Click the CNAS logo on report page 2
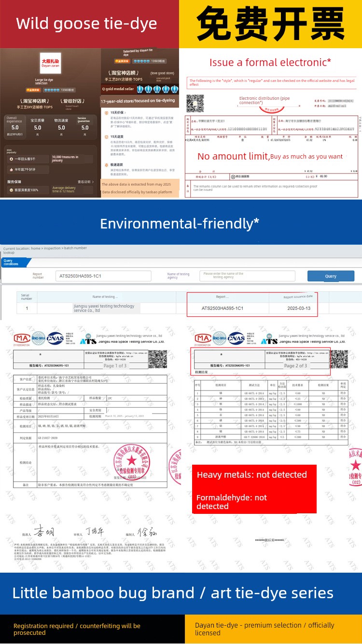Screen dimensions: 362x644 click(x=236, y=338)
